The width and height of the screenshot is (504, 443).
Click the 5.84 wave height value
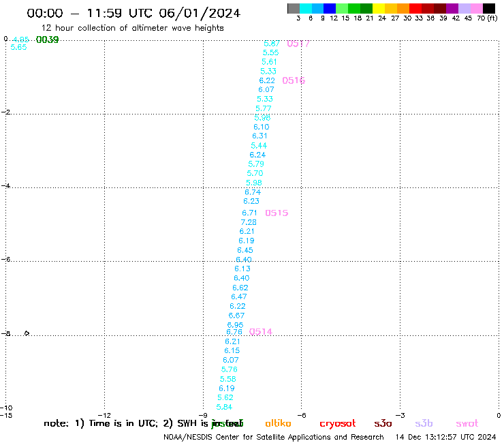[224, 407]
